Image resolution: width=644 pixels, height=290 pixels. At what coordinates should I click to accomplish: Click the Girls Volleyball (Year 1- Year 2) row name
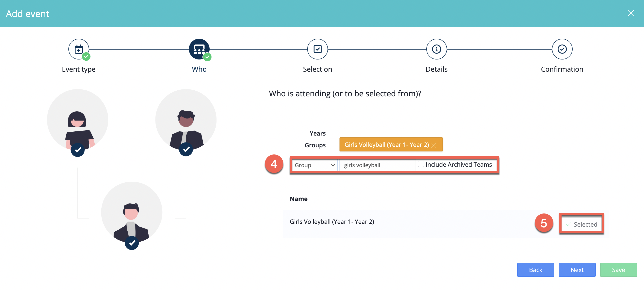[332, 222]
